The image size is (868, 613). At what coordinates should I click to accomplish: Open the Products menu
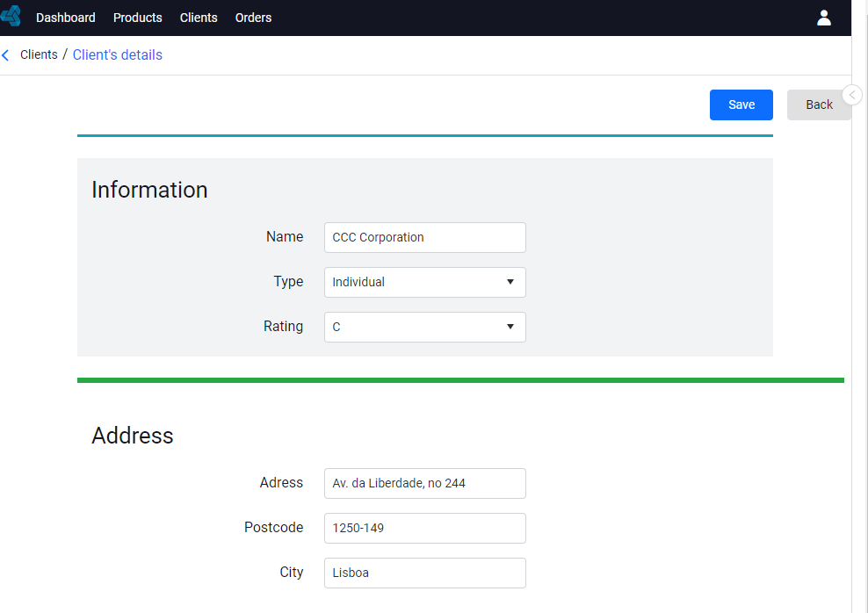click(x=137, y=18)
